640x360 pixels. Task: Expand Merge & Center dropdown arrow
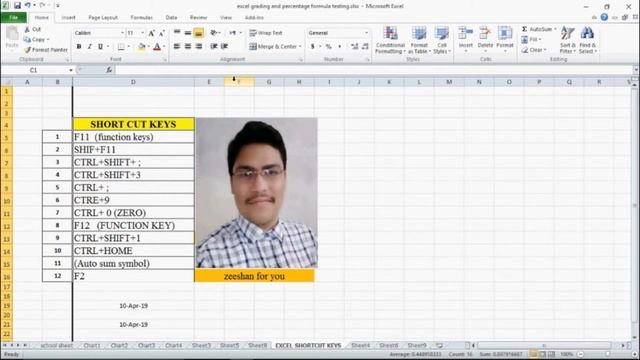300,47
